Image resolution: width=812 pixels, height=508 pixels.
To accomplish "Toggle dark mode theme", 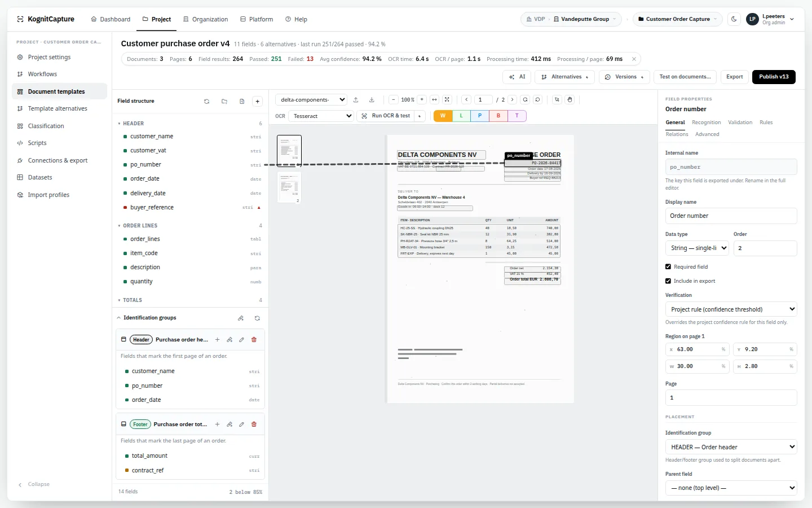I will tap(734, 19).
